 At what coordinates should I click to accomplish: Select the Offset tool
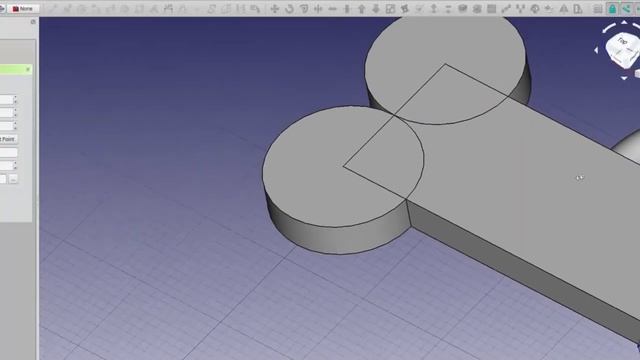[304, 9]
